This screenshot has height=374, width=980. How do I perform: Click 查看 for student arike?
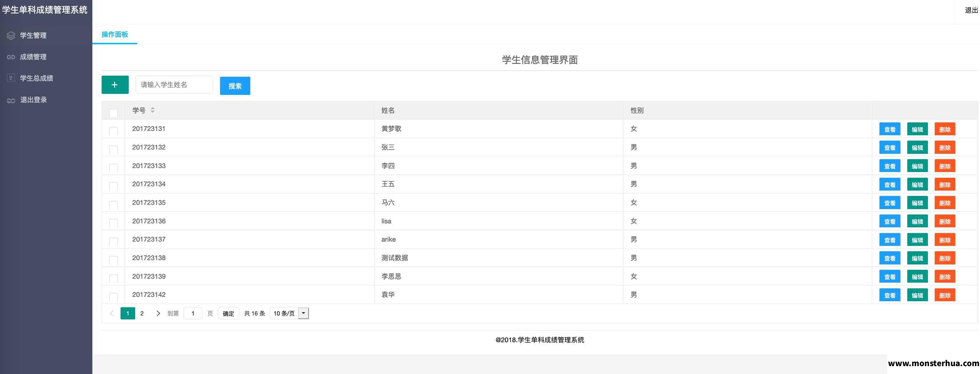coord(890,240)
